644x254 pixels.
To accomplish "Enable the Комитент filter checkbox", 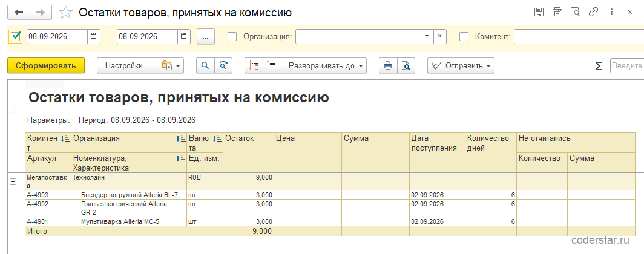I will coord(464,36).
